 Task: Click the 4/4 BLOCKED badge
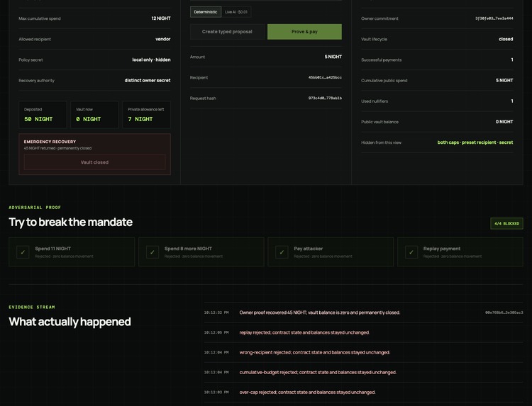[x=506, y=223]
